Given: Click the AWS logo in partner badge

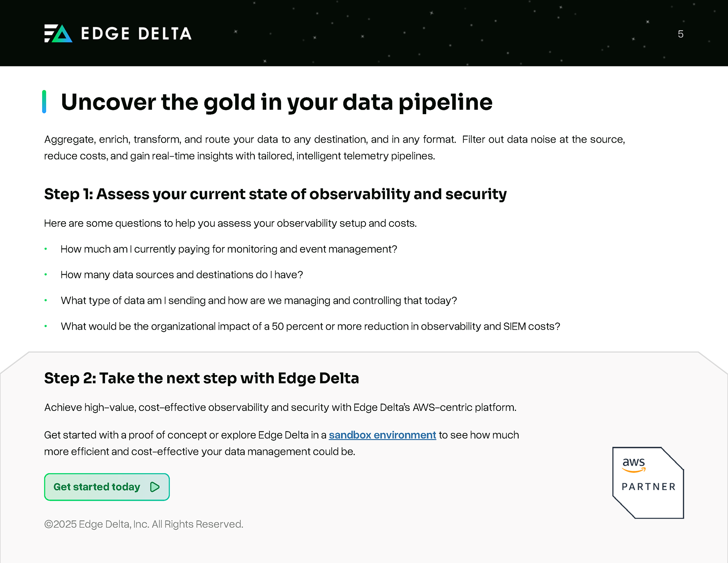Looking at the screenshot, I should (634, 464).
